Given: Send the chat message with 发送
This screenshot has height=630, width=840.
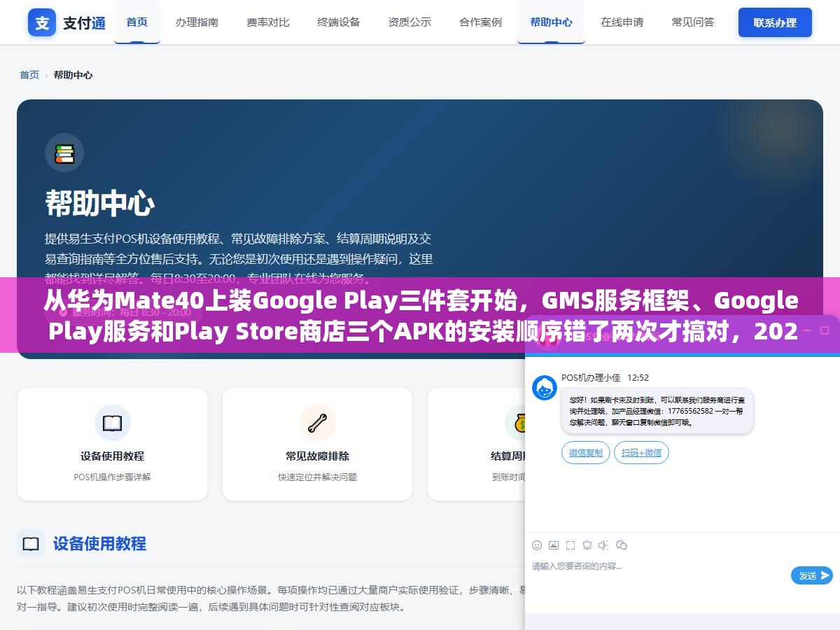Looking at the screenshot, I should (x=812, y=575).
